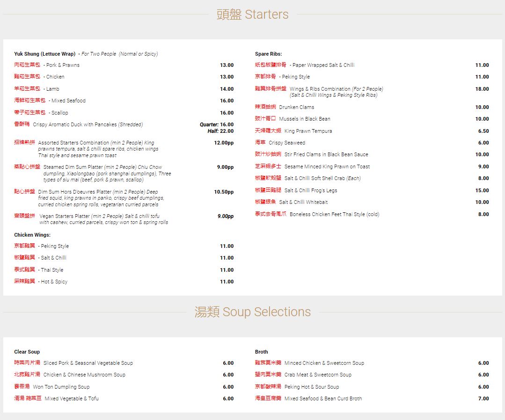
Task: Select Mussels in Black Bean item
Action: tap(304, 119)
